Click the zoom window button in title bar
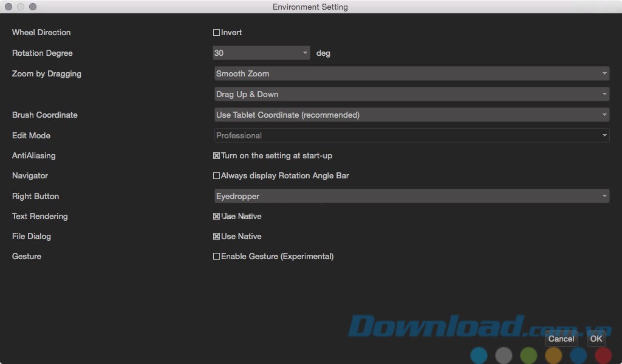This screenshot has height=364, width=622. pos(33,7)
